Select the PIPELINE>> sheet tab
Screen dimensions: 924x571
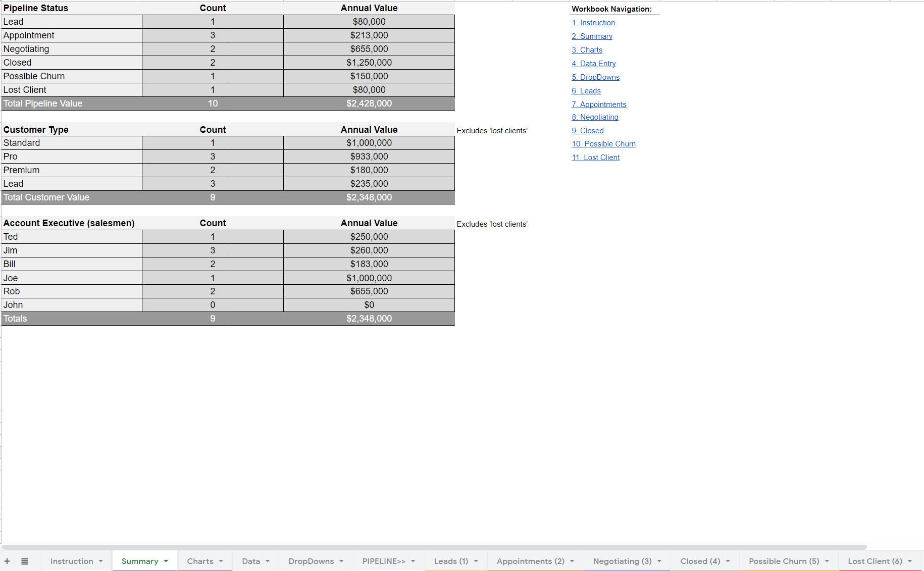click(384, 561)
